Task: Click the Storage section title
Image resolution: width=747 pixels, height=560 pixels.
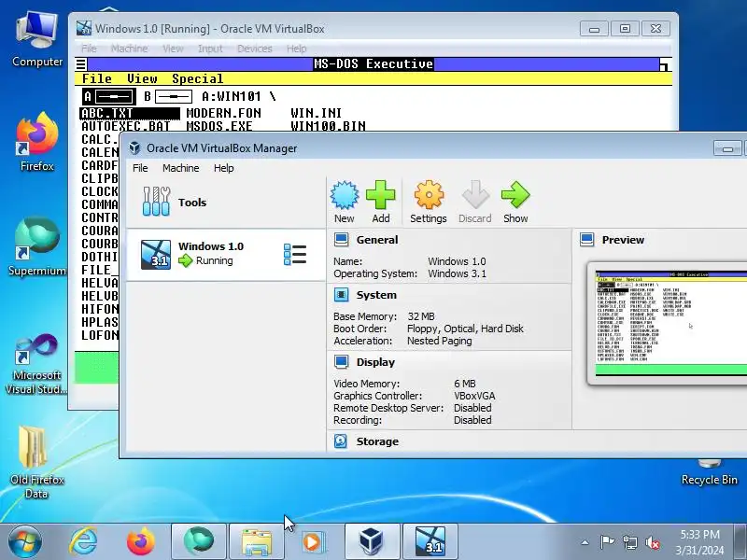Action: coord(377,441)
